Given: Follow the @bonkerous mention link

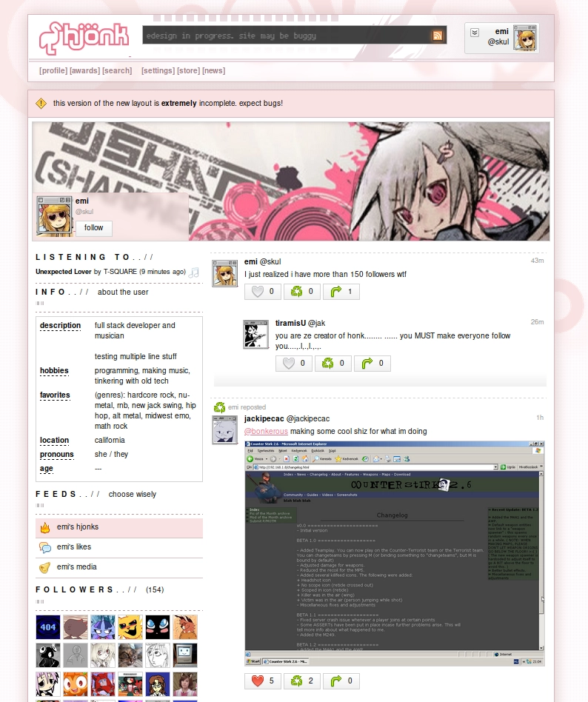Looking at the screenshot, I should 266,431.
